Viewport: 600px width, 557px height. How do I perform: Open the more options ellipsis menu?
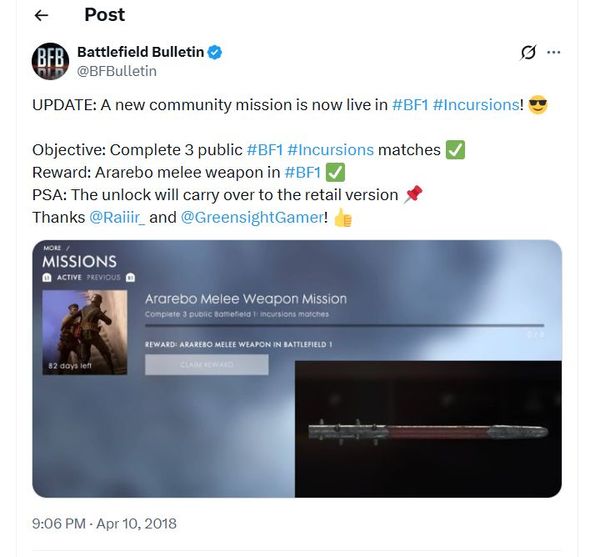[x=554, y=52]
